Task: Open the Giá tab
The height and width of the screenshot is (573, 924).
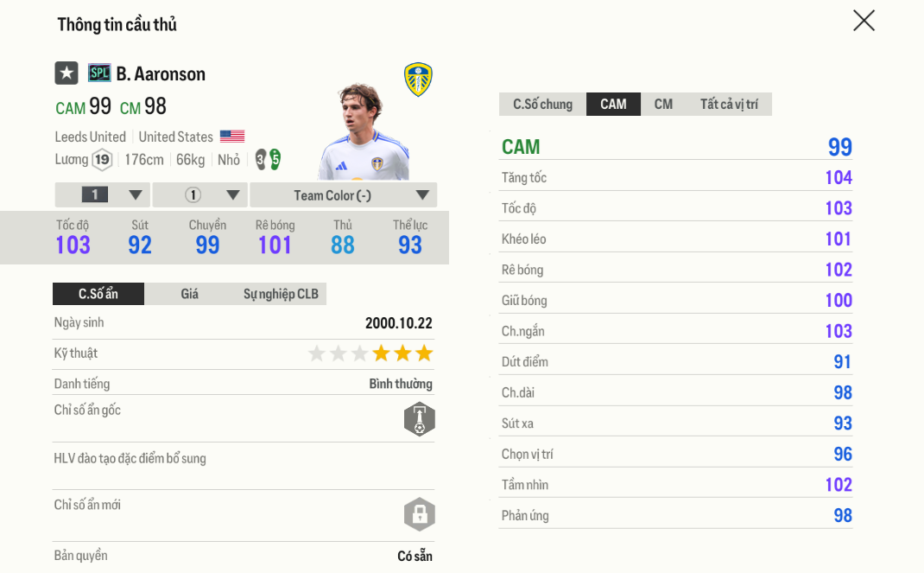Action: [190, 294]
